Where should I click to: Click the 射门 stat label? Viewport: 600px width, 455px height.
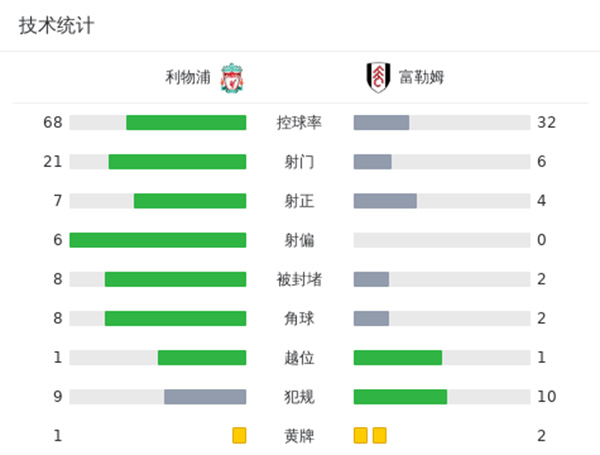pyautogui.click(x=299, y=162)
